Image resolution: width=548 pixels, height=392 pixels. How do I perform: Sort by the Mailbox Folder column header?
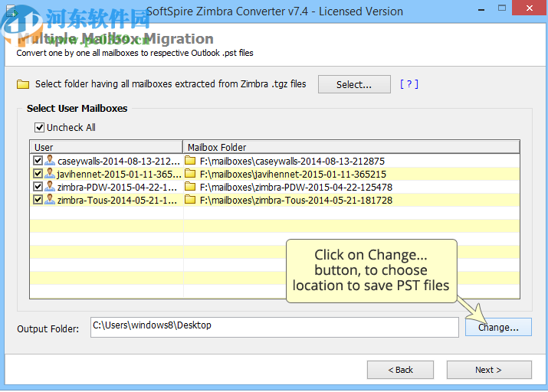351,147
